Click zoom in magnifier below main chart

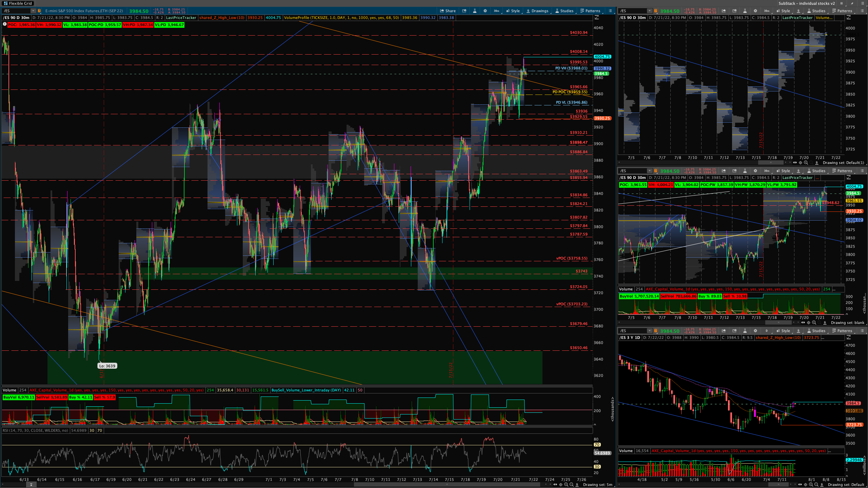click(566, 485)
